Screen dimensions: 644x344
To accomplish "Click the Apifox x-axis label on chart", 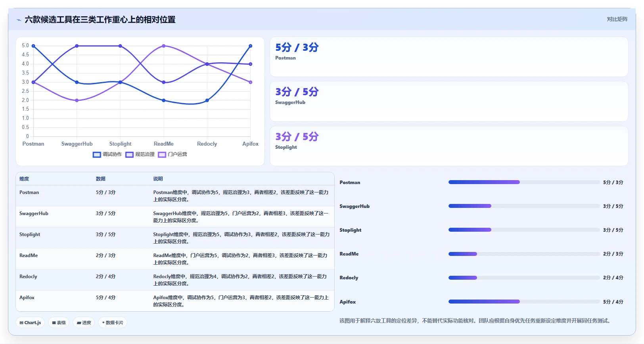I will tap(250, 144).
